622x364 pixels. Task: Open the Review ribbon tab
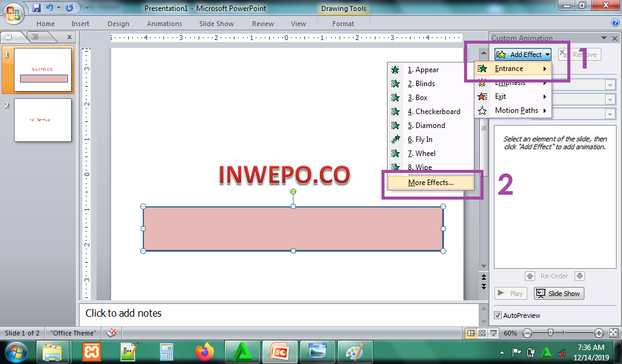pos(263,24)
